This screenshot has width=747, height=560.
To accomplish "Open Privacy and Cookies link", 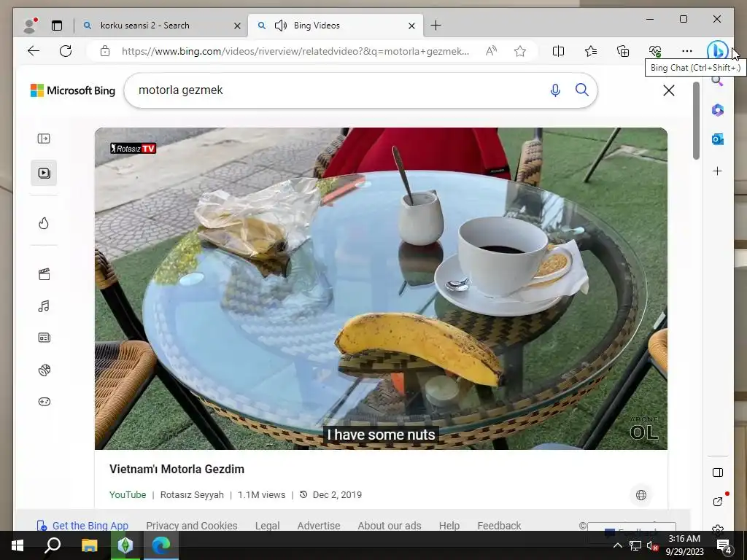I will pos(192,526).
